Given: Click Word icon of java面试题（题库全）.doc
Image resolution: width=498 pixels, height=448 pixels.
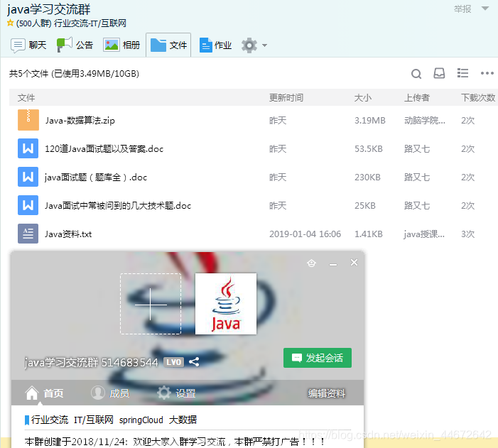Looking at the screenshot, I should click(28, 177).
